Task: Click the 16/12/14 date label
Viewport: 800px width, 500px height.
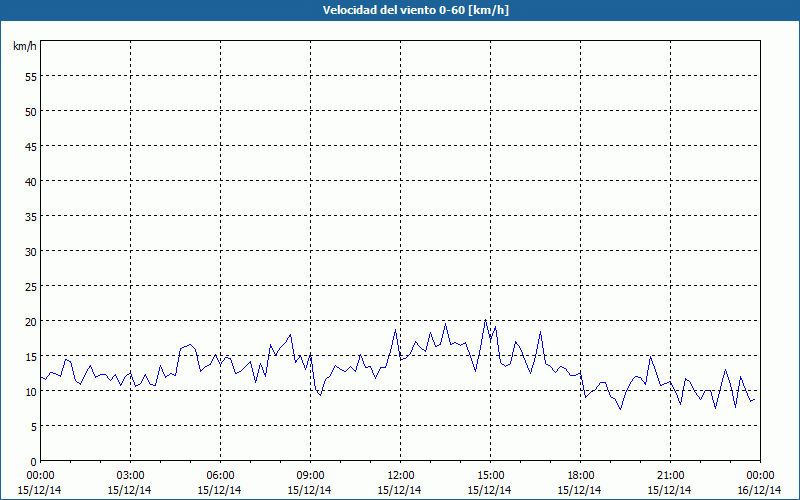Action: click(760, 490)
